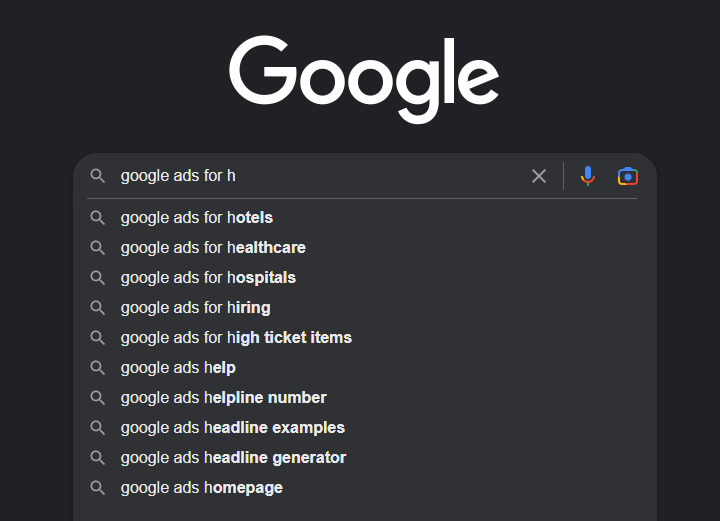Click the voice search microphone icon

[x=588, y=176]
